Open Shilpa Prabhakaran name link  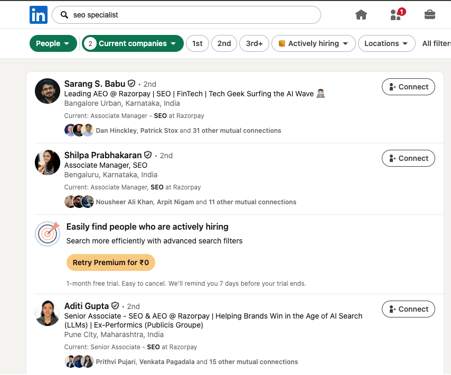coord(103,155)
